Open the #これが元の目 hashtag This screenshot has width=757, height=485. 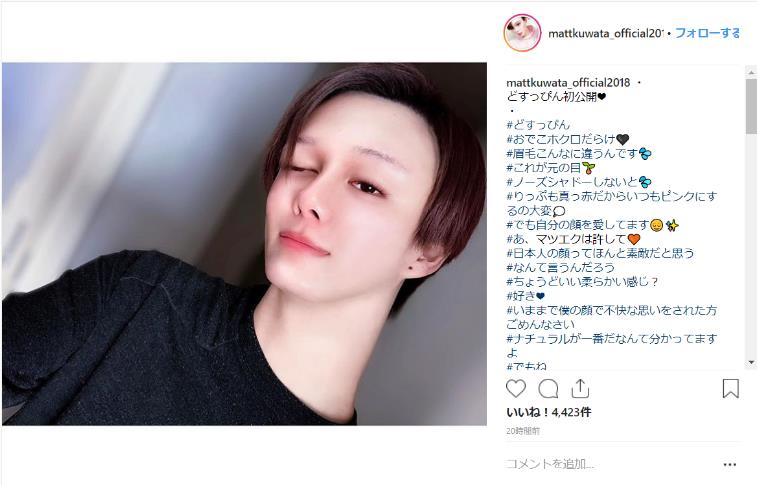click(x=544, y=168)
